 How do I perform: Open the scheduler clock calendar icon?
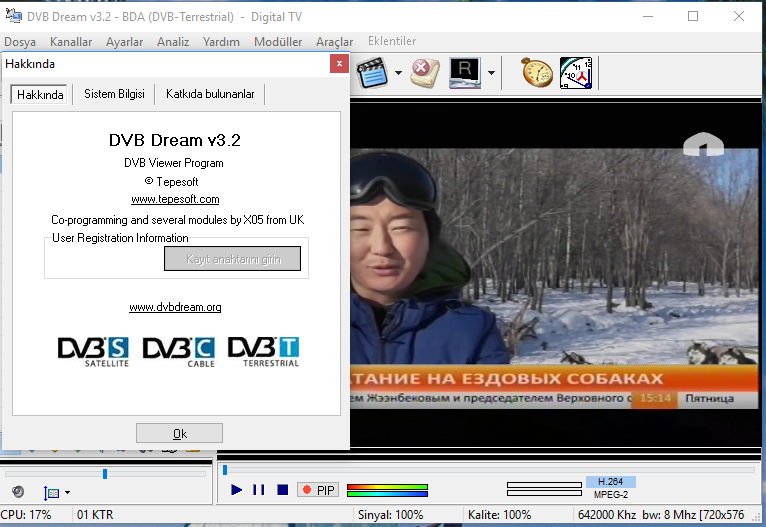[576, 73]
